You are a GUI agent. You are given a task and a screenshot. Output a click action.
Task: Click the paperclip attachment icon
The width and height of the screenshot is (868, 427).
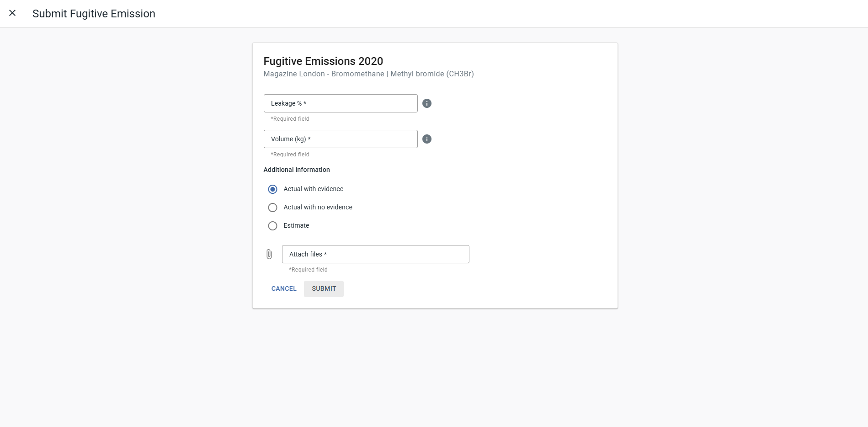(x=269, y=254)
